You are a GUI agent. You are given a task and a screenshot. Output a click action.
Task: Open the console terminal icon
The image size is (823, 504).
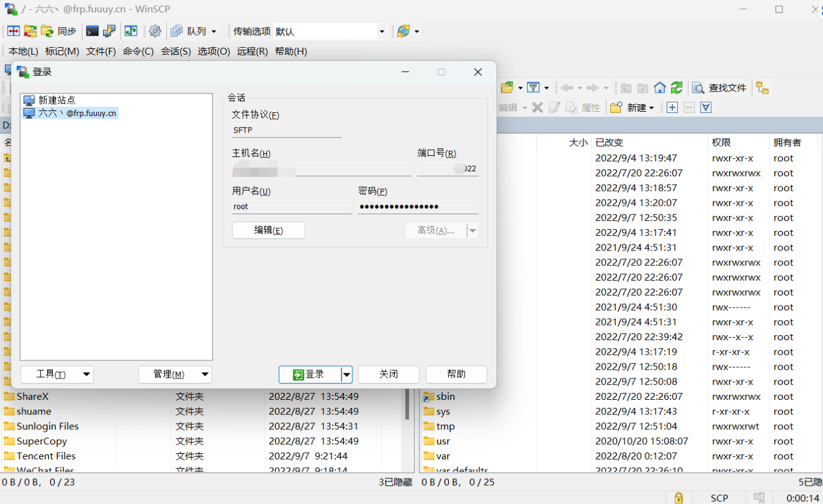92,31
